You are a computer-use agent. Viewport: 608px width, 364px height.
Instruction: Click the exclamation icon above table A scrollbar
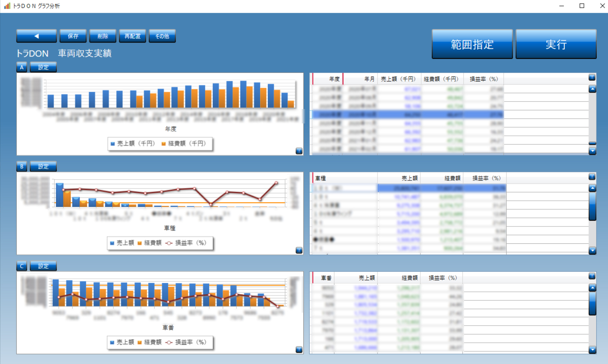click(592, 77)
